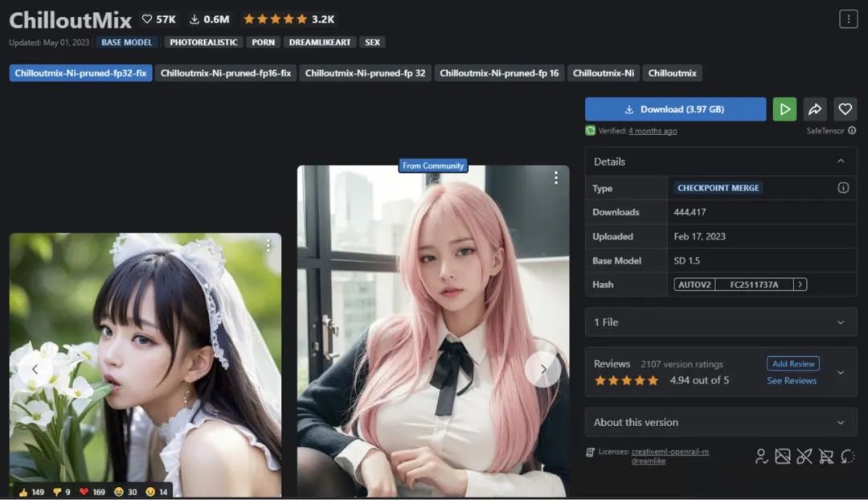Open the three-dot options menu top right

point(848,18)
